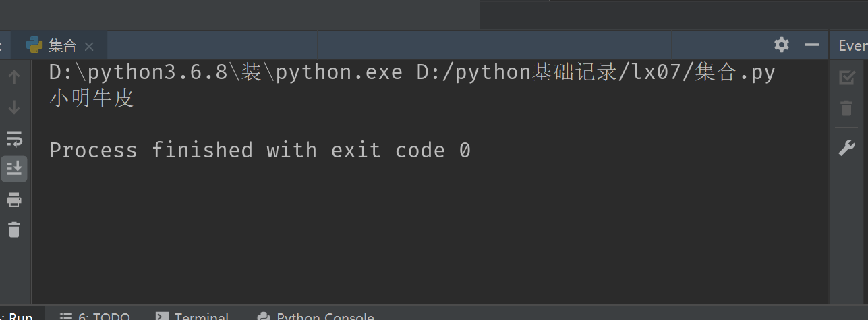
Task: Close the 集合 run tab
Action: click(89, 47)
